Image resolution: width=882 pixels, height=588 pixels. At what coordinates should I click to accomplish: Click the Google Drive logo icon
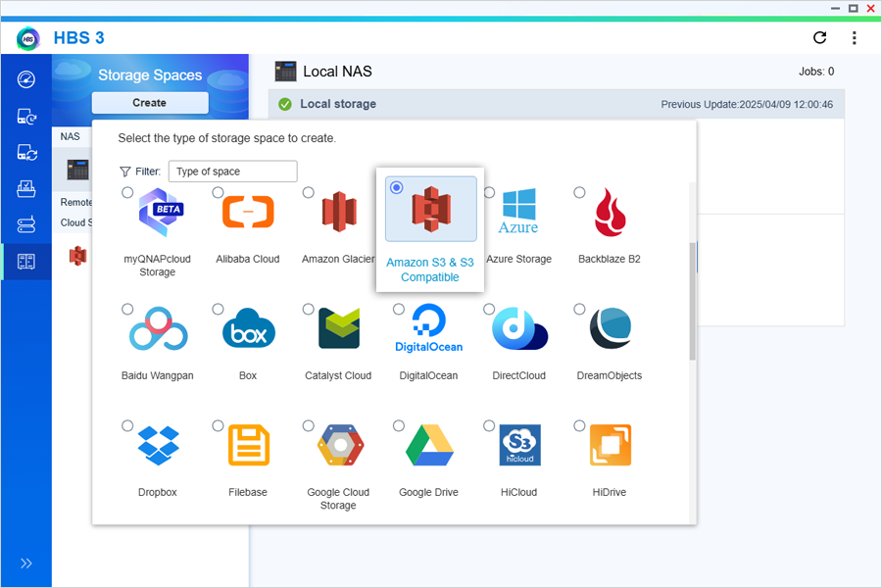(429, 445)
